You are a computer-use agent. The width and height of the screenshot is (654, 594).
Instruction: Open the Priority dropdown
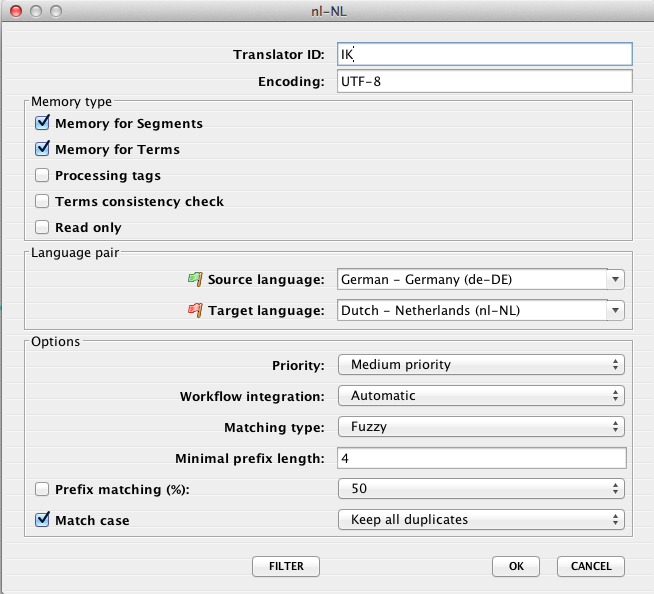(481, 365)
